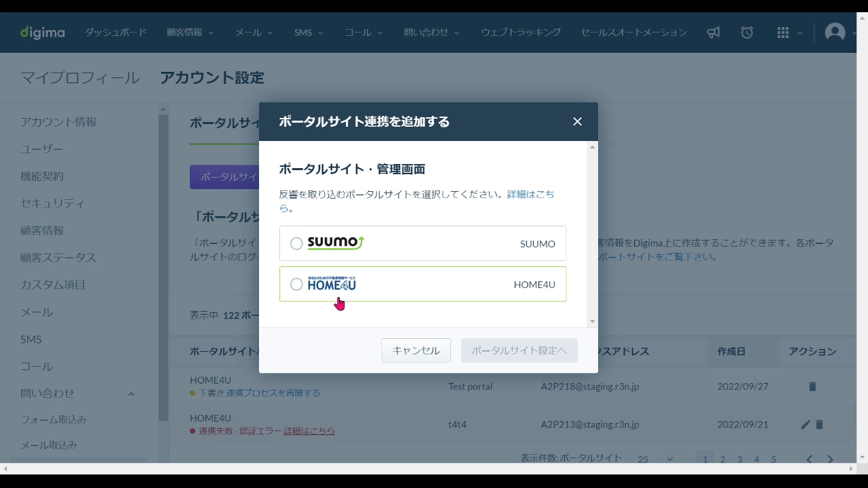This screenshot has height=488, width=868.
Task: Open rows-per-page dropdown showing 25
Action: [x=656, y=460]
